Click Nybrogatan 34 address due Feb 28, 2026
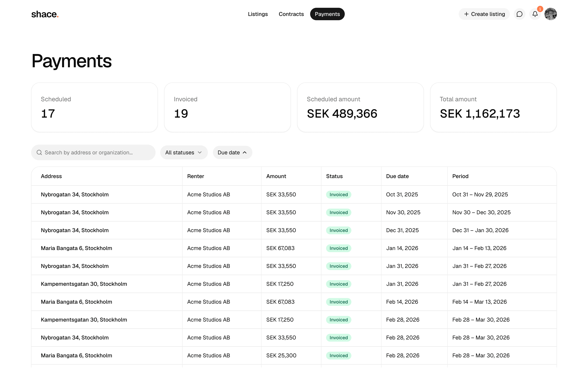Image resolution: width=588 pixels, height=369 pixels. coord(75,338)
